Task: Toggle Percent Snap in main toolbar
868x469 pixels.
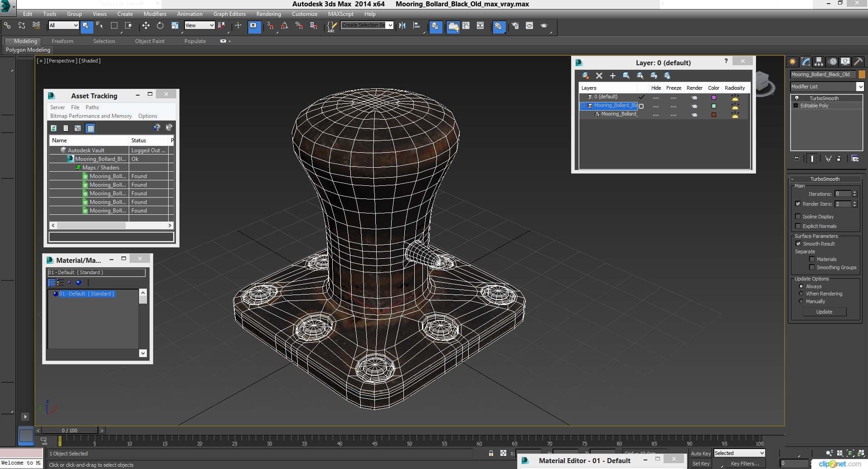Action: tap(299, 26)
